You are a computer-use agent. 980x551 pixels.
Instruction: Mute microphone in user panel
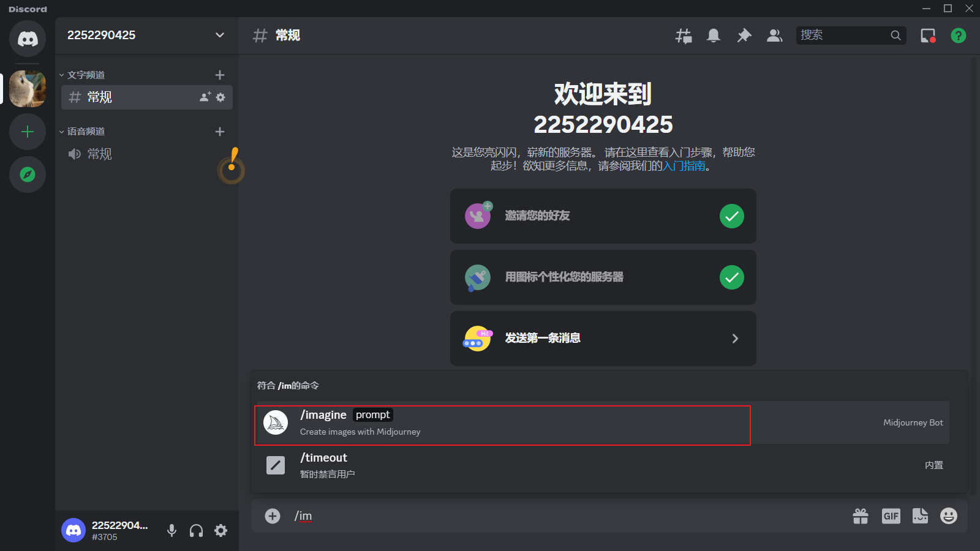(172, 531)
